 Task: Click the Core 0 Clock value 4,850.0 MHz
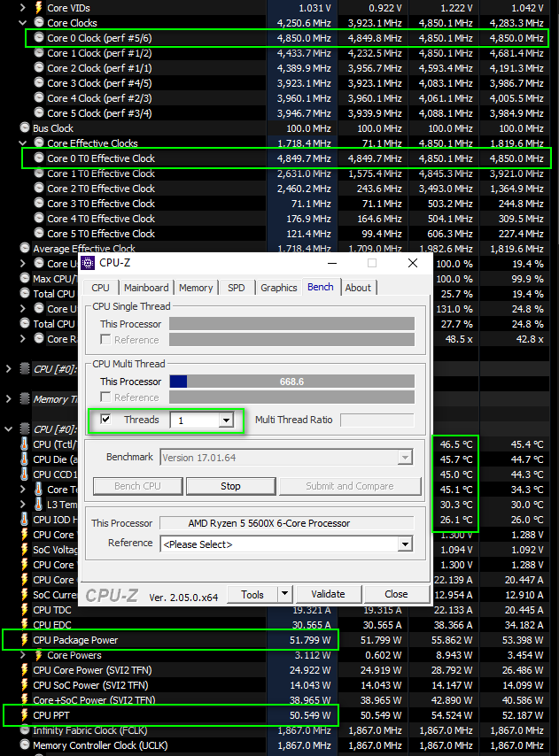coord(304,37)
